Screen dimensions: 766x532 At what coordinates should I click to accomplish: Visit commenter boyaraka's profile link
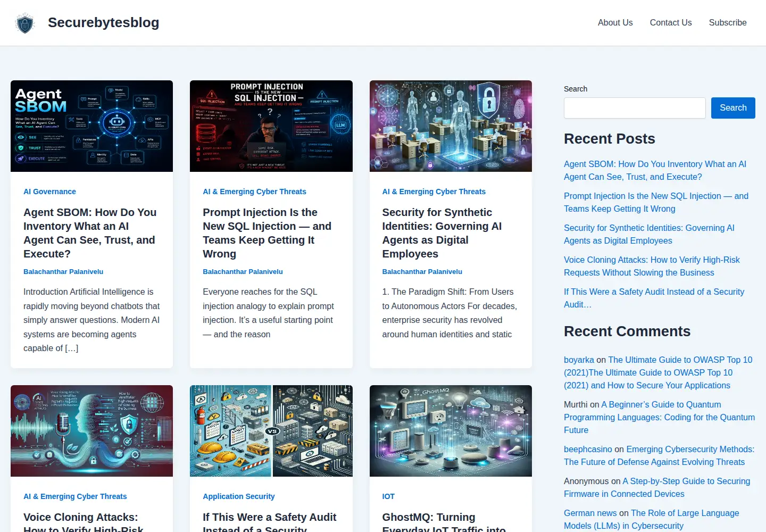[x=579, y=360]
